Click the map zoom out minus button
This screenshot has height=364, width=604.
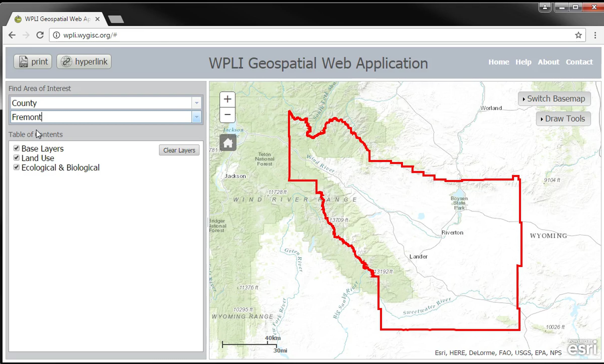[227, 115]
